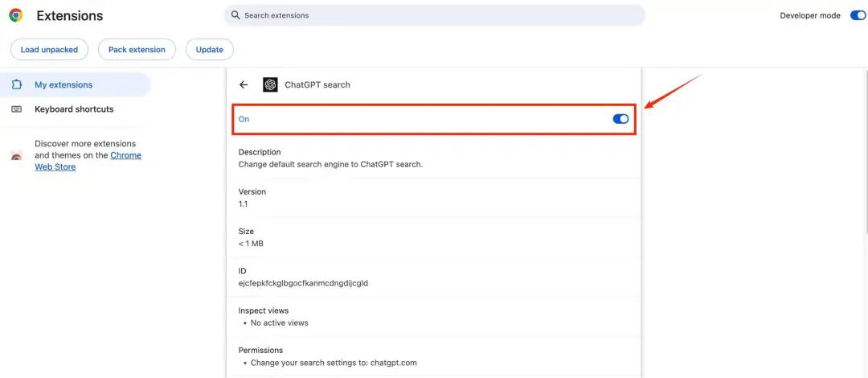
Task: Turn off the ChatGPT search extension toggle
Action: (x=620, y=118)
